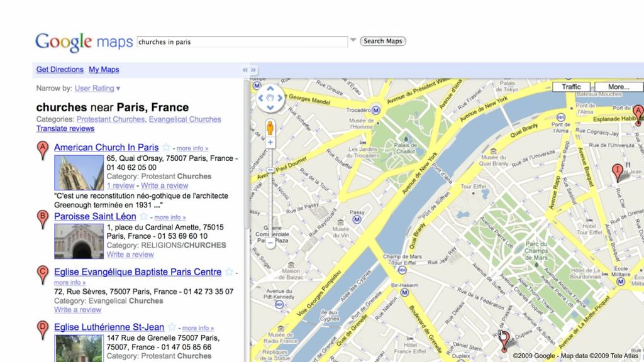Zoom out with the minus button
The width and height of the screenshot is (644, 362).
point(270,243)
